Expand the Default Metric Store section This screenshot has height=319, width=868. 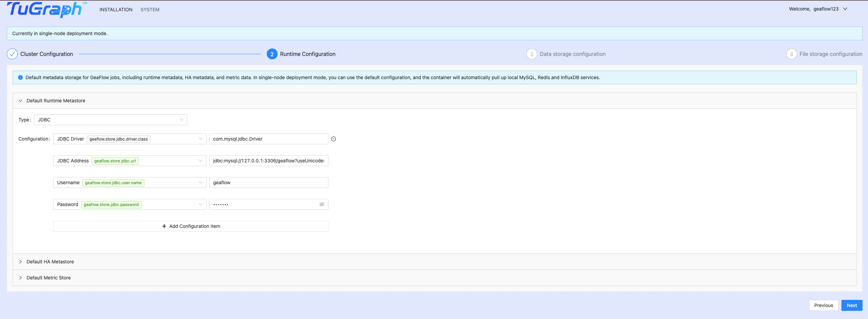[x=20, y=278]
